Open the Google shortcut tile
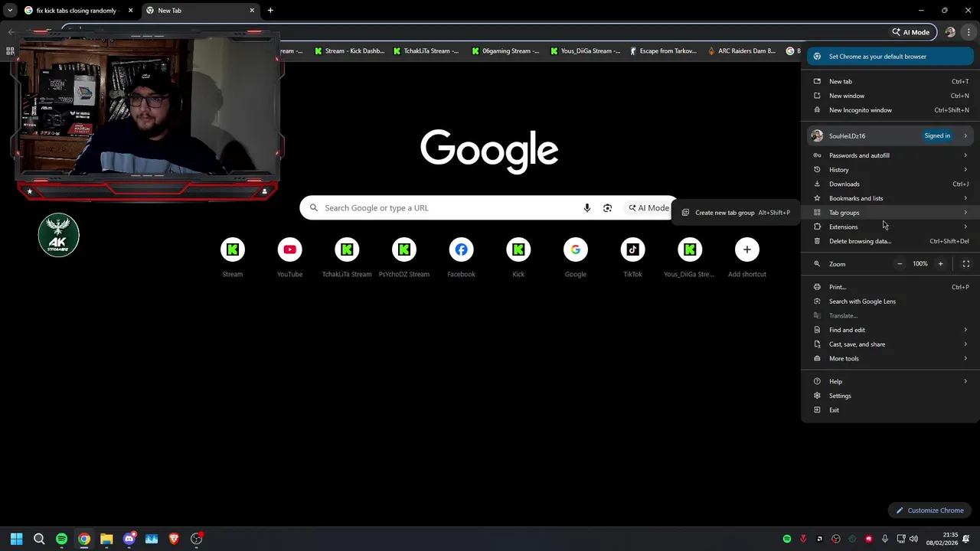The image size is (980, 551). pos(576,258)
